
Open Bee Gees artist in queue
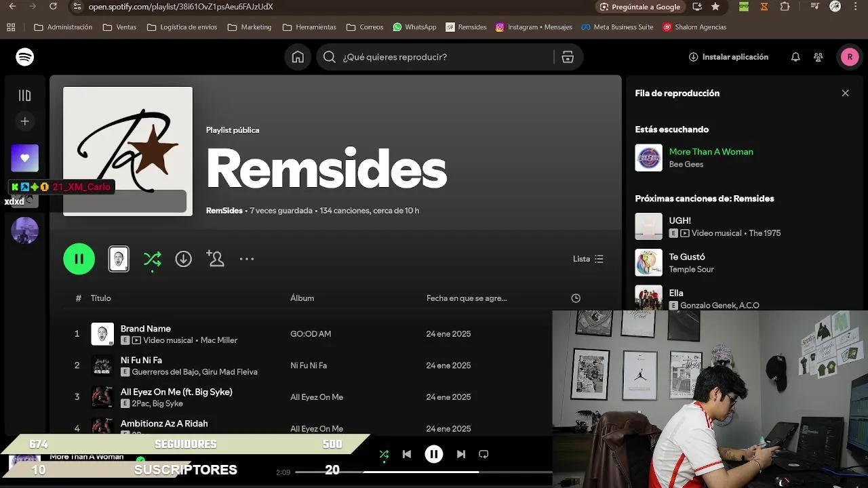pos(686,164)
